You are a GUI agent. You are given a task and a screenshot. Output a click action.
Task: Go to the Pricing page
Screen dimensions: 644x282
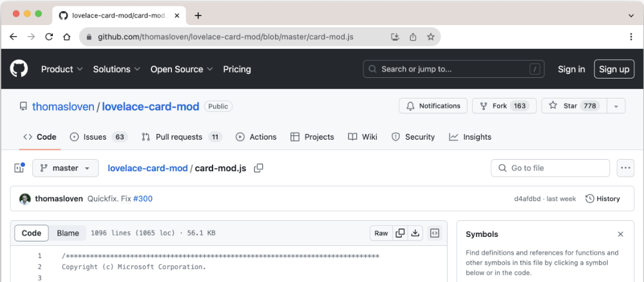[237, 70]
